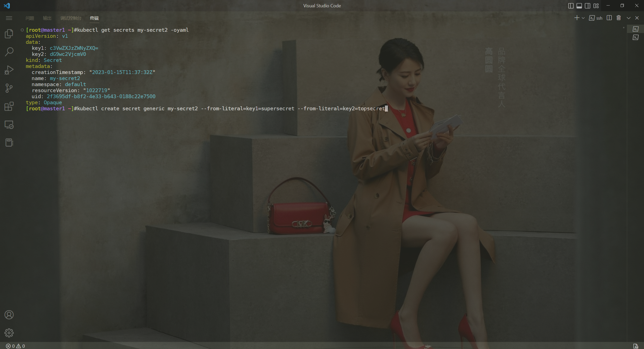644x349 pixels.
Task: Click the key1 value c3VwZXJzZWNyZXQ=
Action: coord(74,48)
